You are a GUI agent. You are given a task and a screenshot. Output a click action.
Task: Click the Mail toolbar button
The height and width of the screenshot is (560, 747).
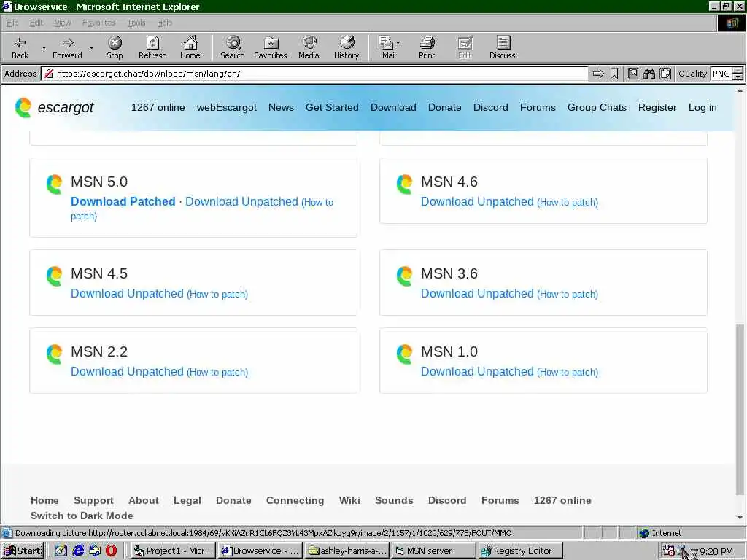click(389, 47)
